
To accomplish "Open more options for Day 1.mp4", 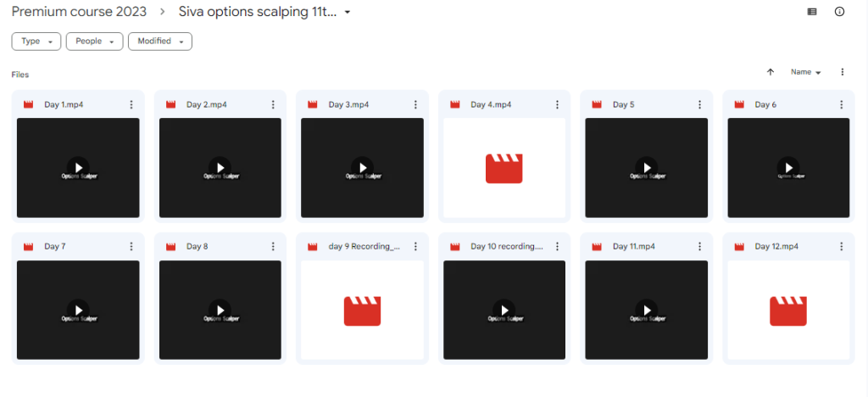I will (x=131, y=104).
